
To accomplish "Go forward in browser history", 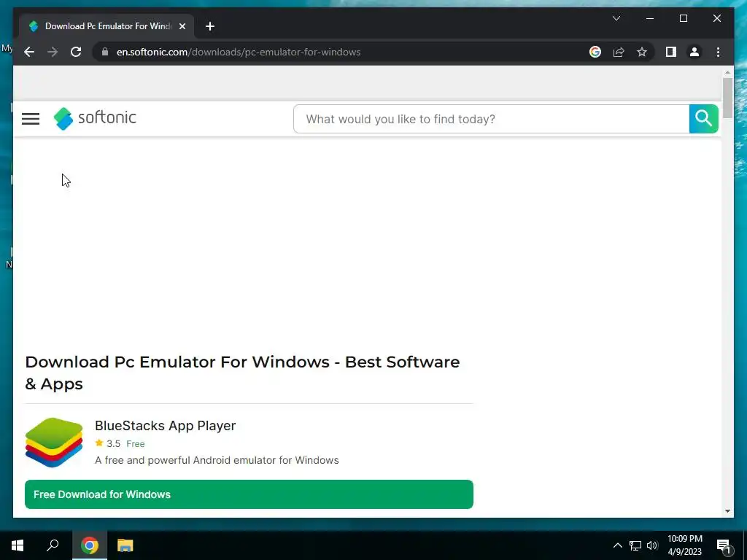I will click(x=53, y=52).
